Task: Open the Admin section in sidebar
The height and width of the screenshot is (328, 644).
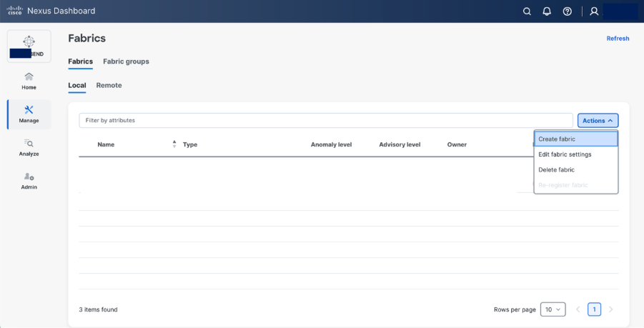Action: coord(29,181)
